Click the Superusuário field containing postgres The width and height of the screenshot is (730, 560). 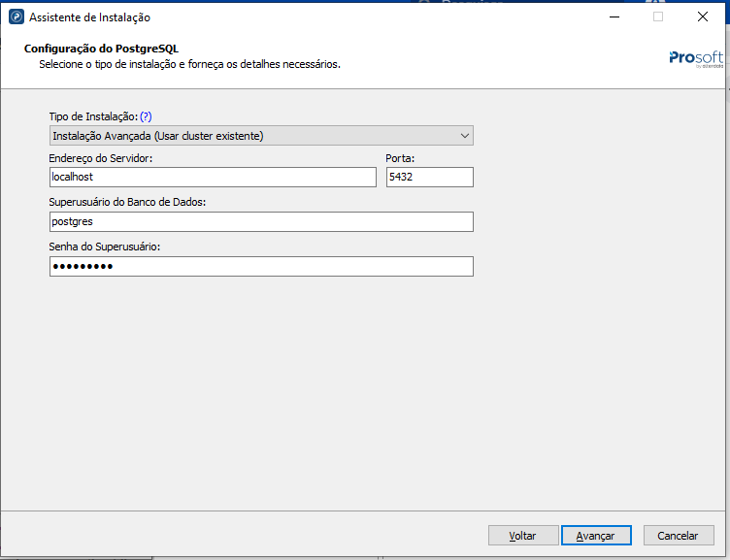tap(260, 221)
